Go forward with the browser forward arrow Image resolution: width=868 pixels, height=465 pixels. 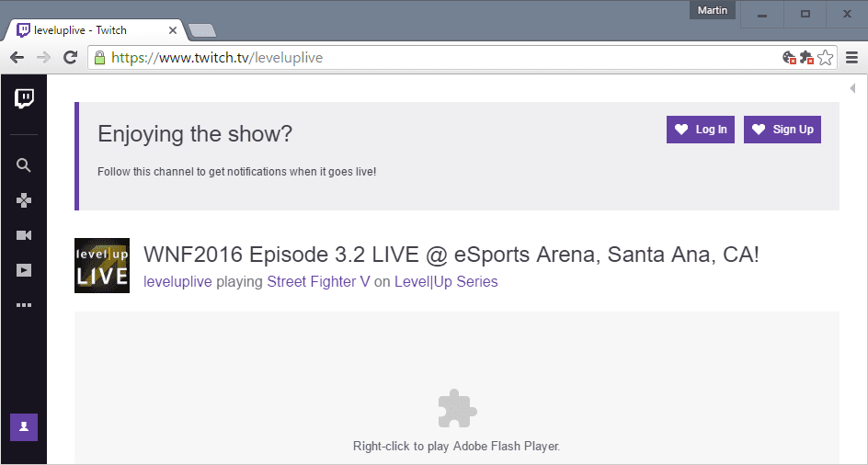[44, 58]
